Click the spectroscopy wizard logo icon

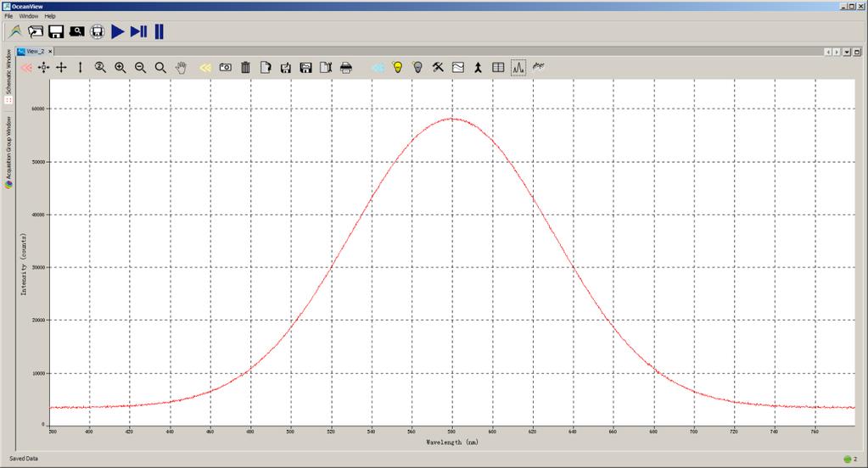15,31
